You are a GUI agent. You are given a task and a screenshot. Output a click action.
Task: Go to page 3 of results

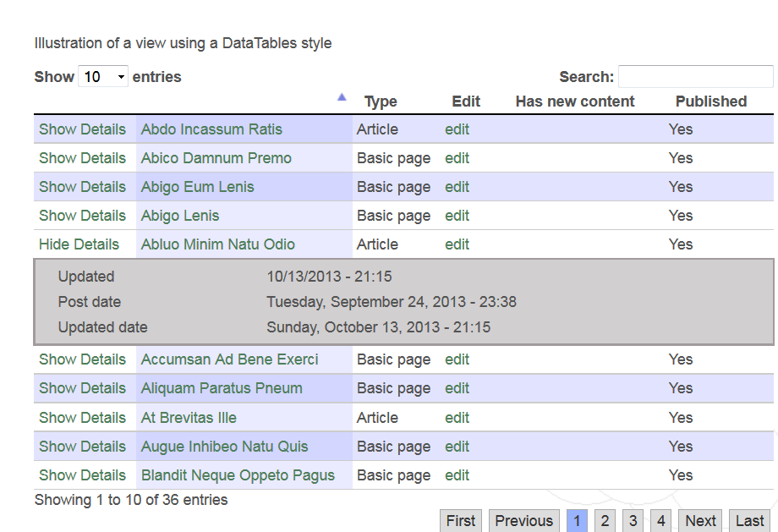[x=633, y=520]
